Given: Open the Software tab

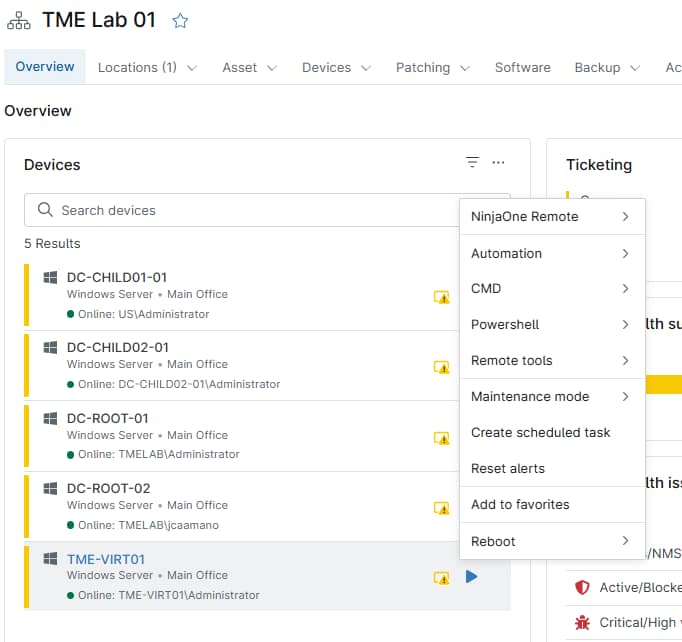Looking at the screenshot, I should 522,67.
